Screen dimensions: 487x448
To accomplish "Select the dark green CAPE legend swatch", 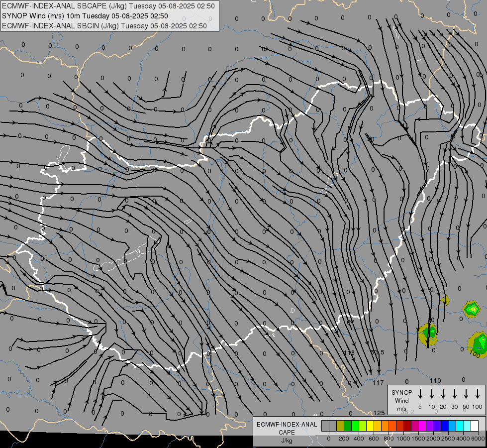I will (348, 426).
